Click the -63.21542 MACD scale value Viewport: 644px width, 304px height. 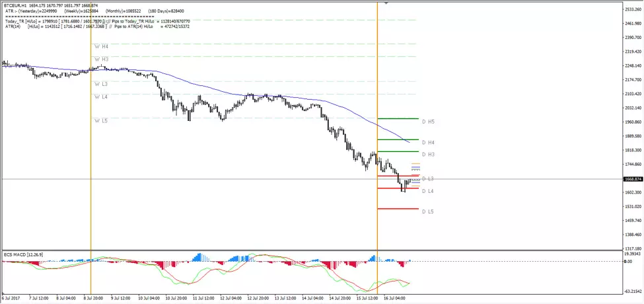pyautogui.click(x=633, y=291)
